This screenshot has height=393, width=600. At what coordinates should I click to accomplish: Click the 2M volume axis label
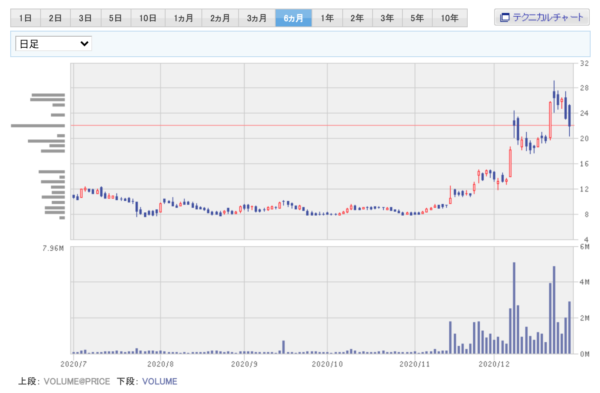click(x=585, y=318)
